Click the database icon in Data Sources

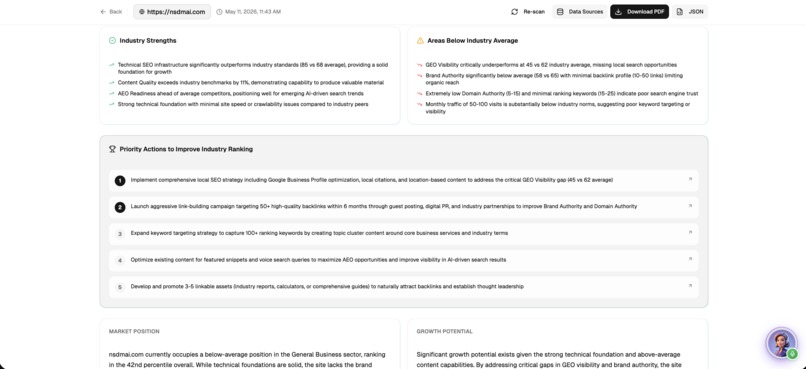tap(560, 12)
